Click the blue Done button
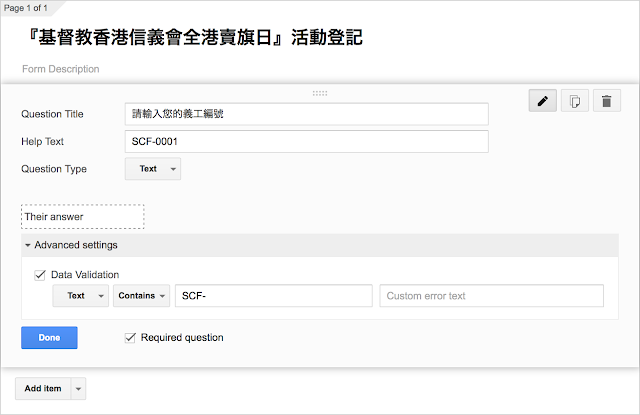The height and width of the screenshot is (415, 640). 49,337
